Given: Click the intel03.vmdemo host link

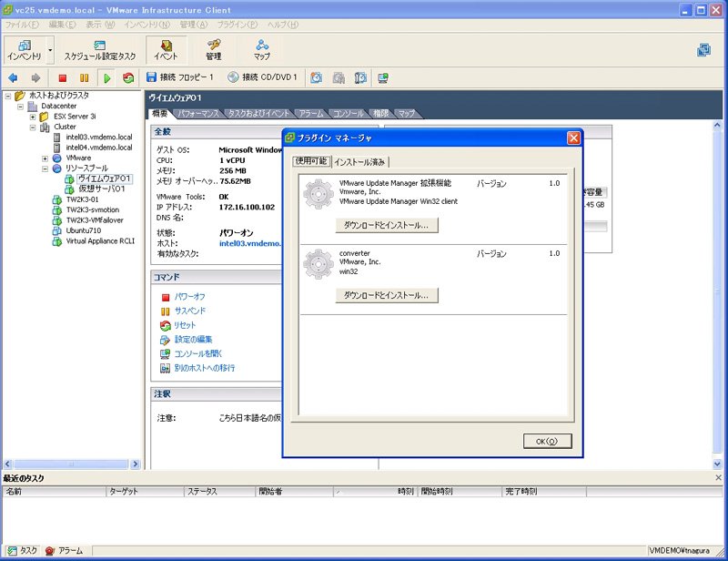Looking at the screenshot, I should (x=249, y=243).
